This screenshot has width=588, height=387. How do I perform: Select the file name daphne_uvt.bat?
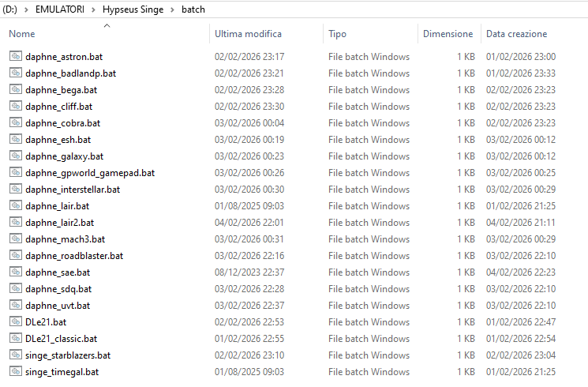coord(58,306)
